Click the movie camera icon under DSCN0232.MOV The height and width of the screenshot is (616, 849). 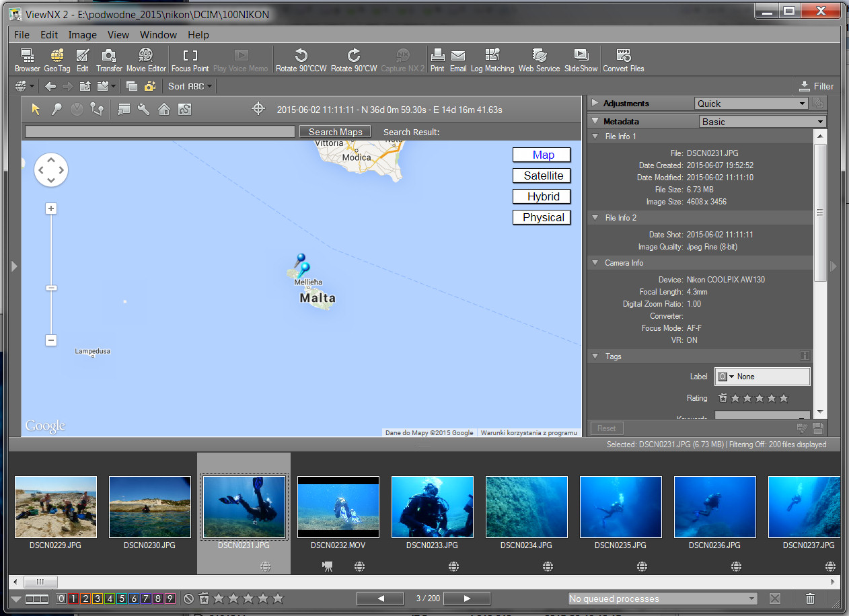(328, 567)
